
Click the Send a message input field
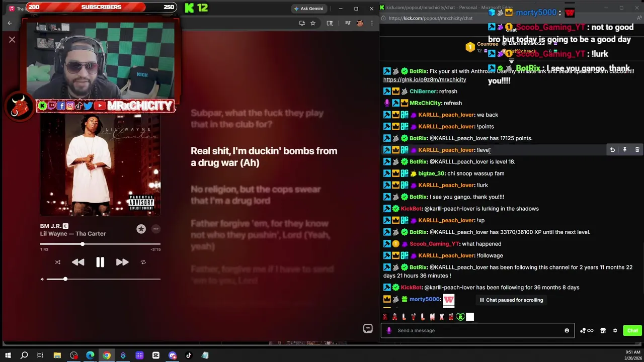[478, 330]
